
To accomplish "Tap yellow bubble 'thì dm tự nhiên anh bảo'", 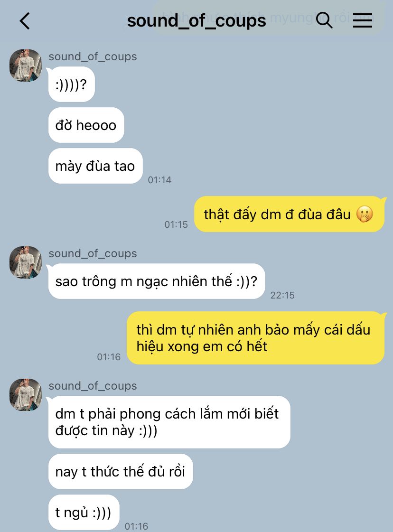I will (x=255, y=338).
